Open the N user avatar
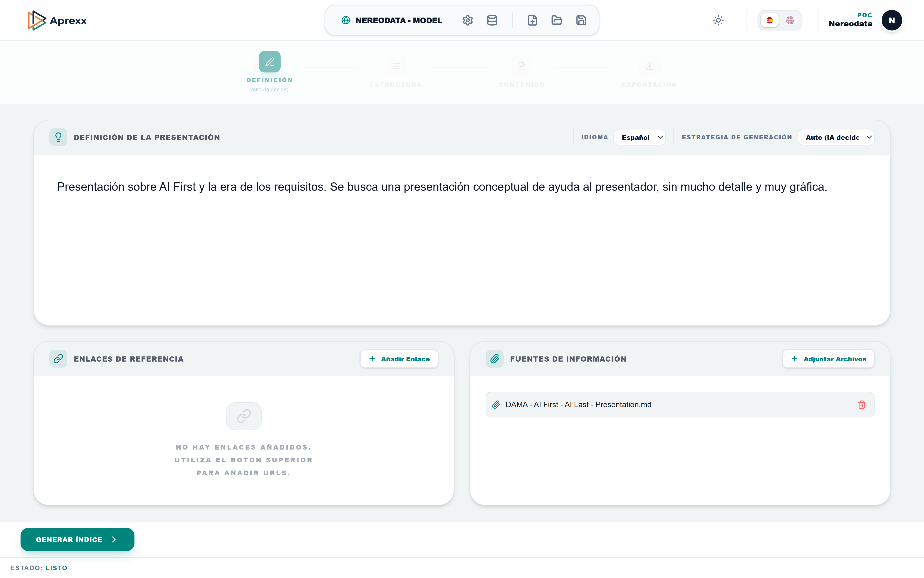This screenshot has width=924, height=578. click(891, 20)
